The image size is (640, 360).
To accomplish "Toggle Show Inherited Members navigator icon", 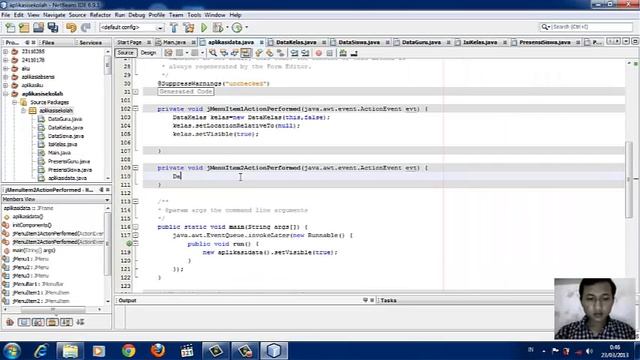I will (10, 322).
